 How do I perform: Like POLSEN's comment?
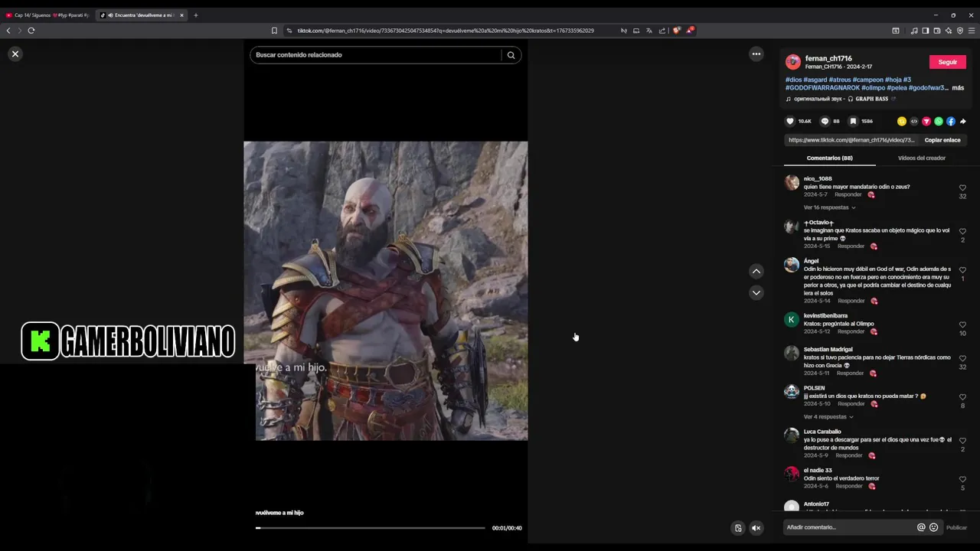(962, 396)
